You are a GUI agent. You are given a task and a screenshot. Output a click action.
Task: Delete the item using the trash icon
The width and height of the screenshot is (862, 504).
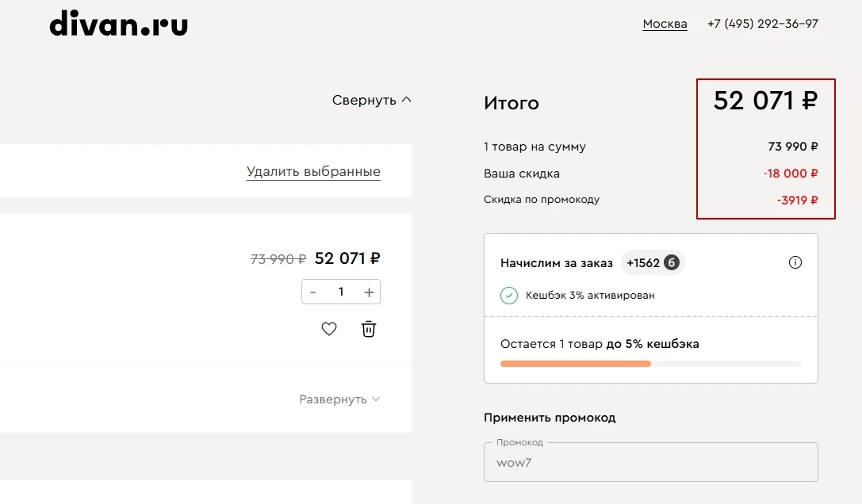[x=369, y=329]
